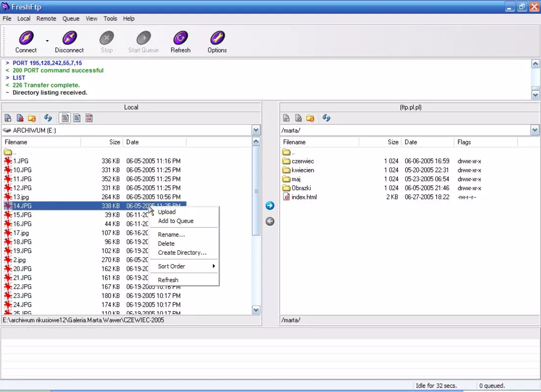The width and height of the screenshot is (541, 392).
Task: Open the File menu
Action: pyautogui.click(x=7, y=19)
